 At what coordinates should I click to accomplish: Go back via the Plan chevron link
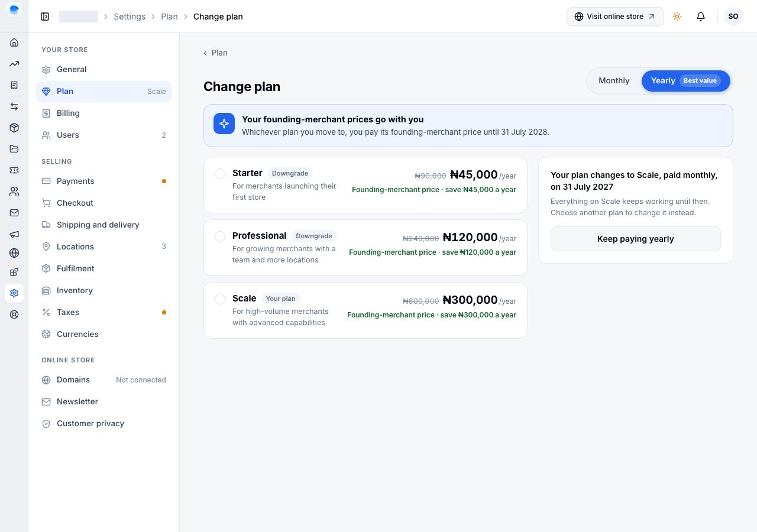pos(215,53)
